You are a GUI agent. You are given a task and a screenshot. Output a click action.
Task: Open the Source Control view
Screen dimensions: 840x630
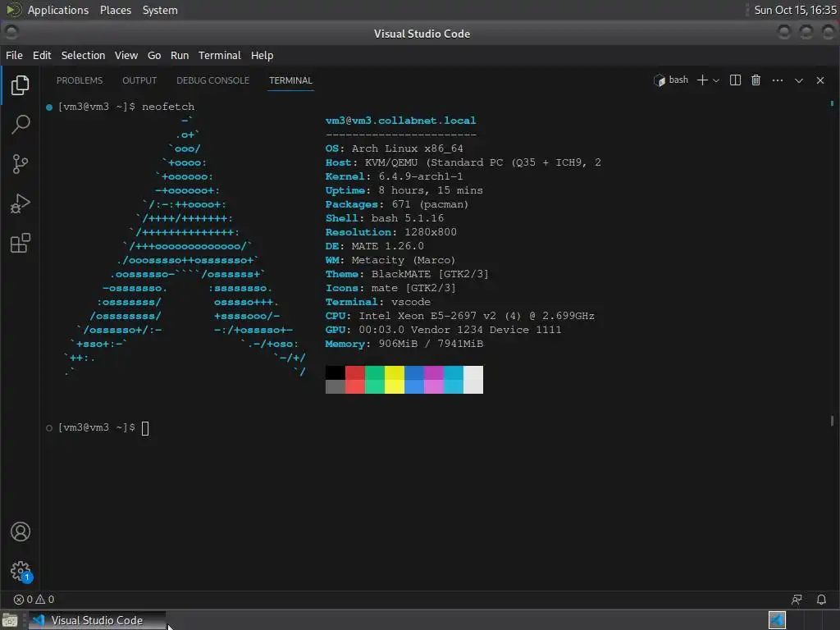pyautogui.click(x=20, y=164)
